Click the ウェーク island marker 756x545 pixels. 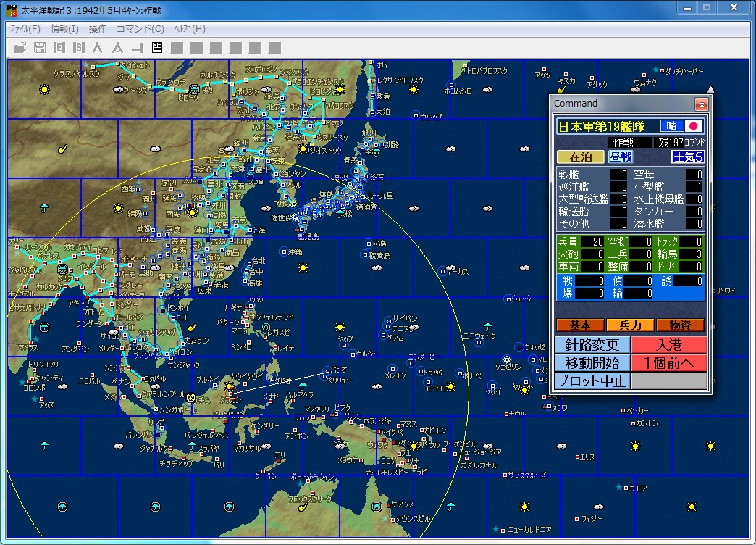(x=508, y=299)
